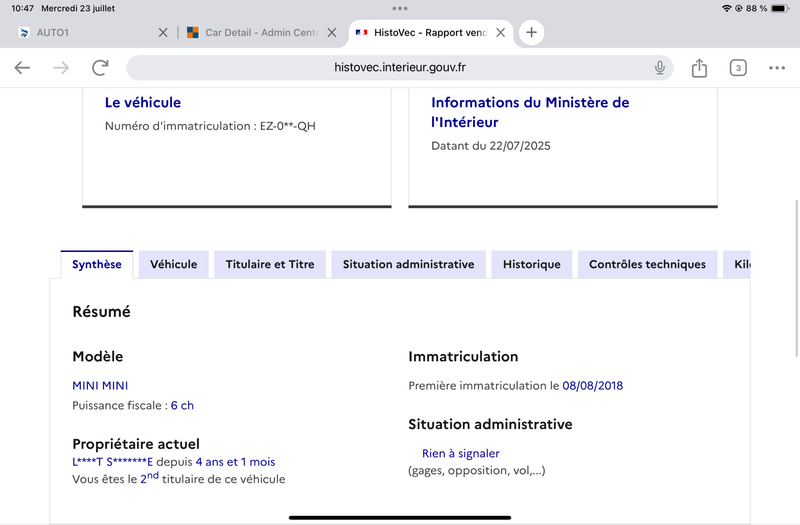The height and width of the screenshot is (525, 800).
Task: Tap the browser back arrow
Action: pos(22,68)
